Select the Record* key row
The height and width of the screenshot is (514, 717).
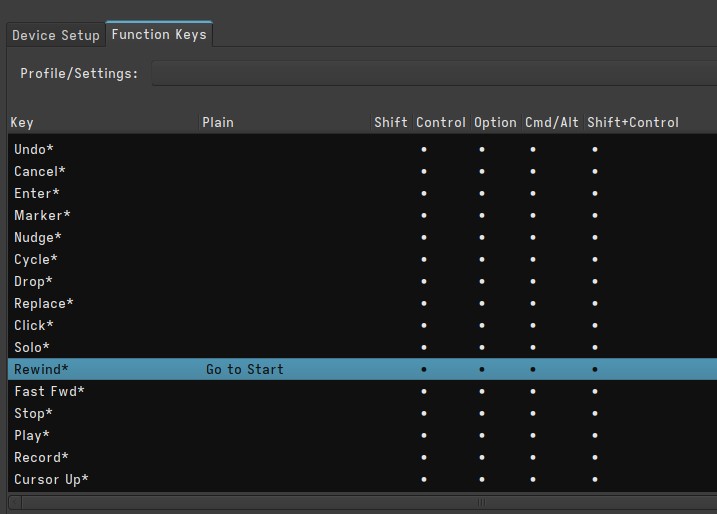41,457
